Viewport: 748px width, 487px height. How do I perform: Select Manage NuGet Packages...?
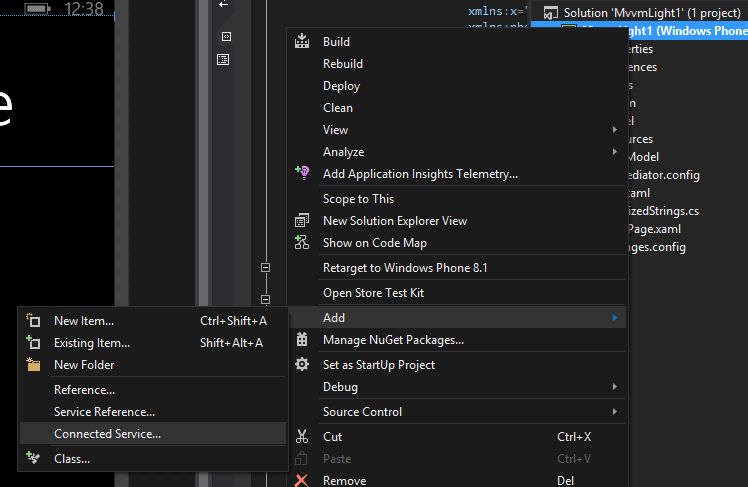click(457, 340)
